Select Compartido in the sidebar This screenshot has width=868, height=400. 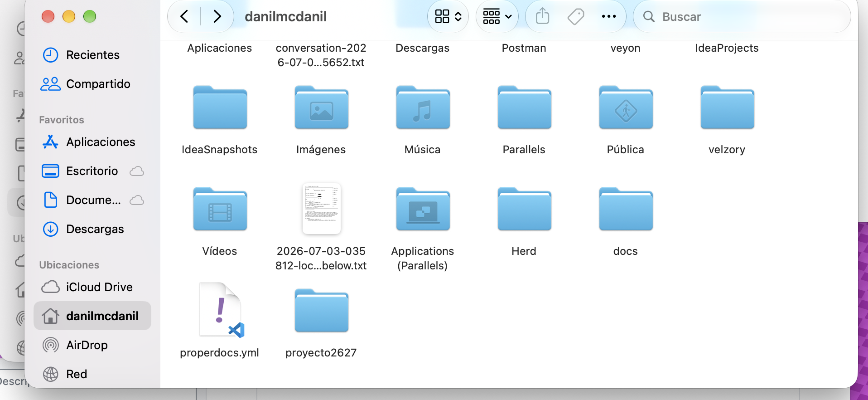pos(92,84)
